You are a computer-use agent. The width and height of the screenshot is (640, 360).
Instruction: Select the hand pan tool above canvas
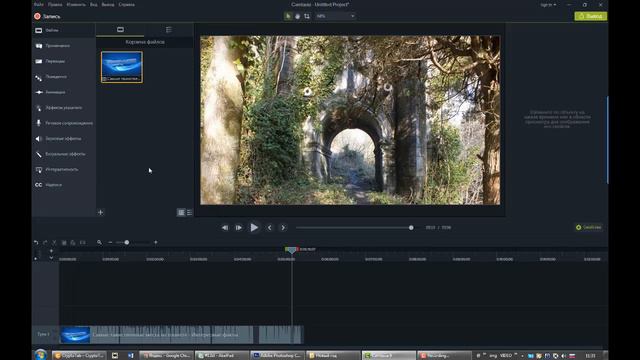pyautogui.click(x=298, y=16)
